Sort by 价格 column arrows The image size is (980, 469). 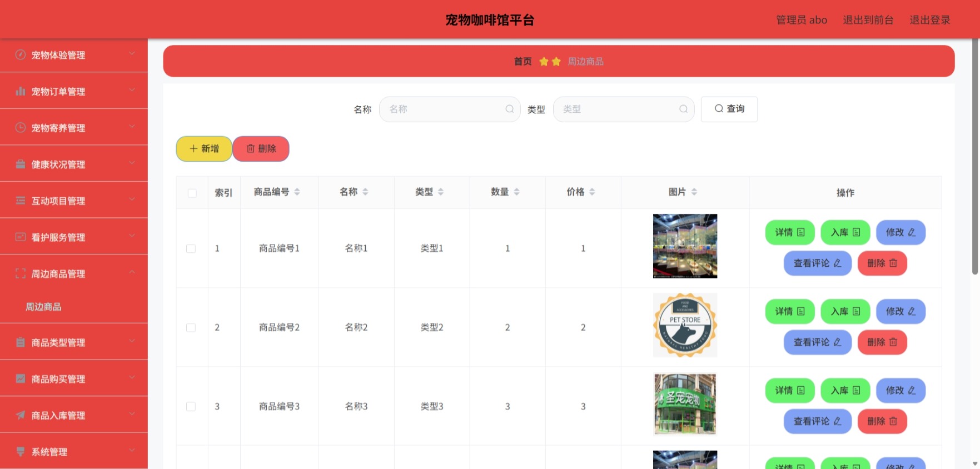tap(592, 192)
